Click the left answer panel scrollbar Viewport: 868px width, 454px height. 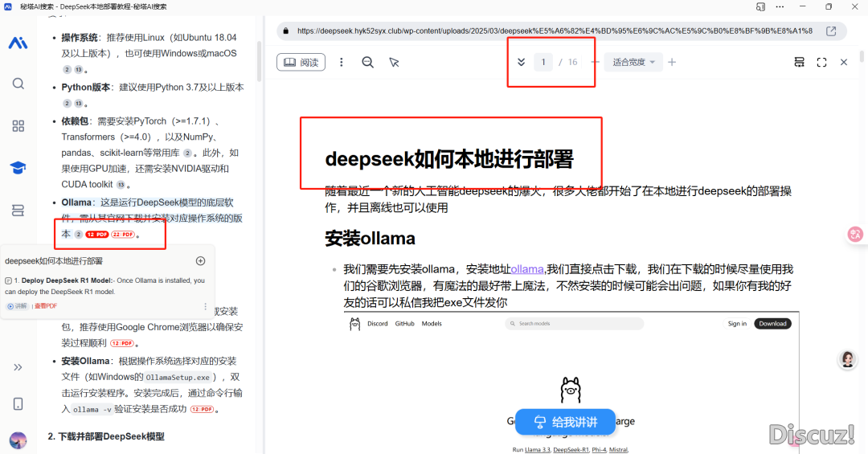[259, 61]
